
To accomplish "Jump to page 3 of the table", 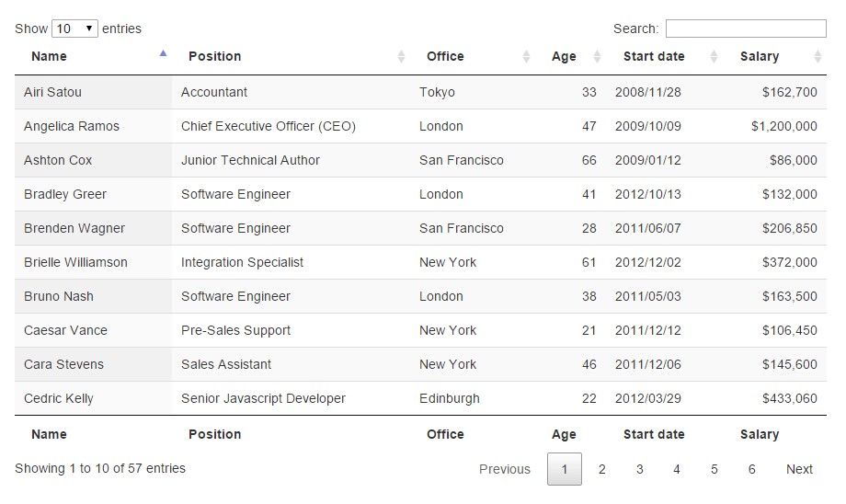I will tap(640, 469).
